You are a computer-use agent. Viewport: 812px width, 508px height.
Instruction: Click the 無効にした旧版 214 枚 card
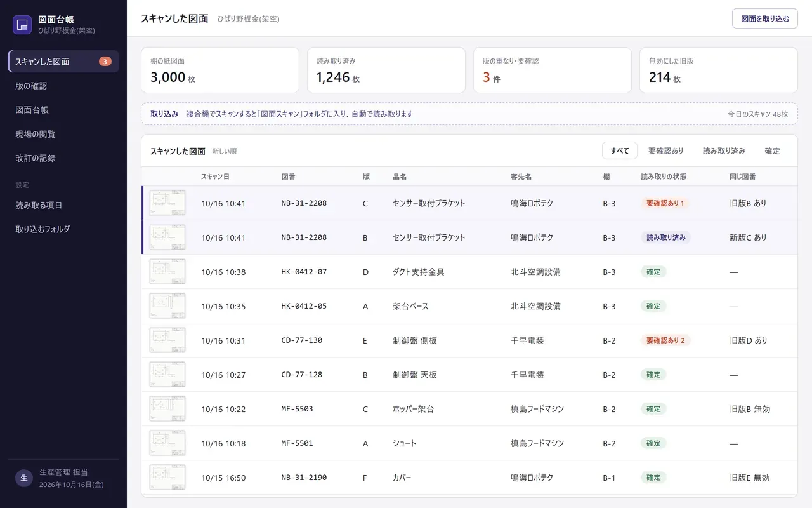tap(719, 70)
